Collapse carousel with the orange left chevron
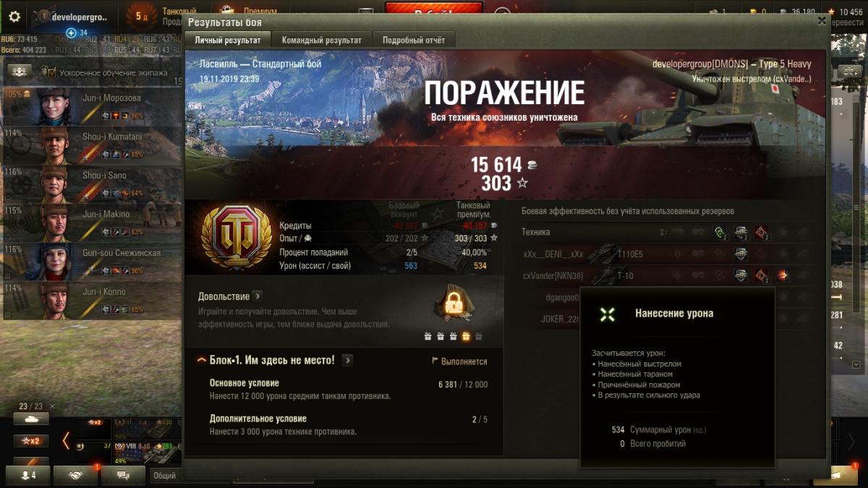The height and width of the screenshot is (488, 868). (x=66, y=440)
